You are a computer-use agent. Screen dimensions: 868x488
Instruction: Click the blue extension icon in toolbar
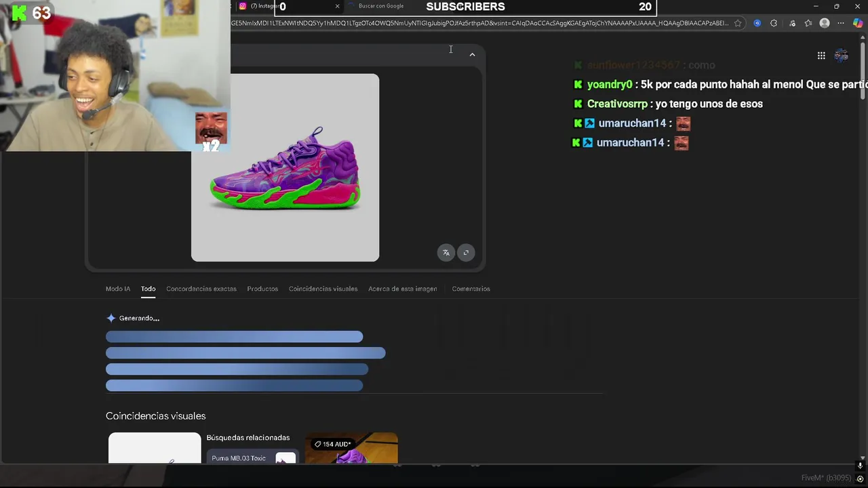tap(757, 23)
